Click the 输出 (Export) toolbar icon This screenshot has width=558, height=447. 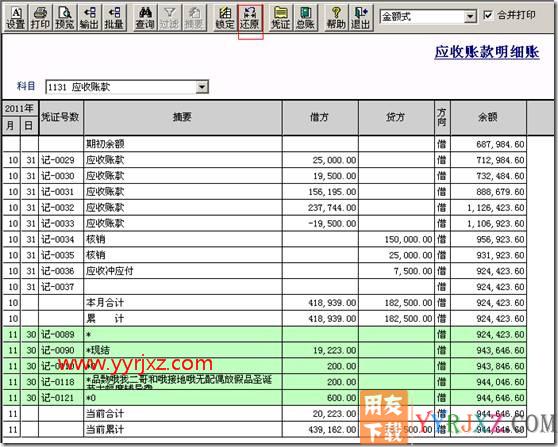[89, 18]
